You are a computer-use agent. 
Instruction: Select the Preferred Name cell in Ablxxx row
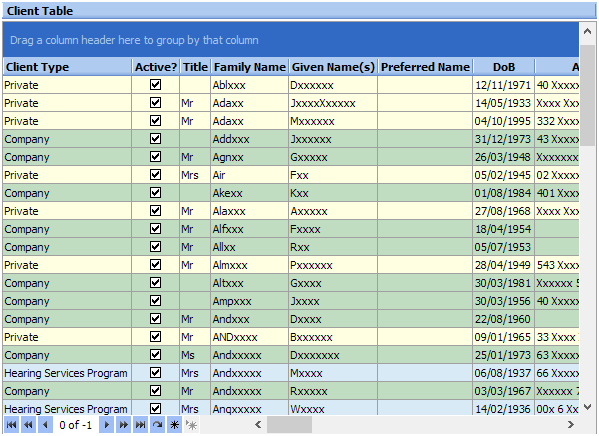(x=425, y=85)
